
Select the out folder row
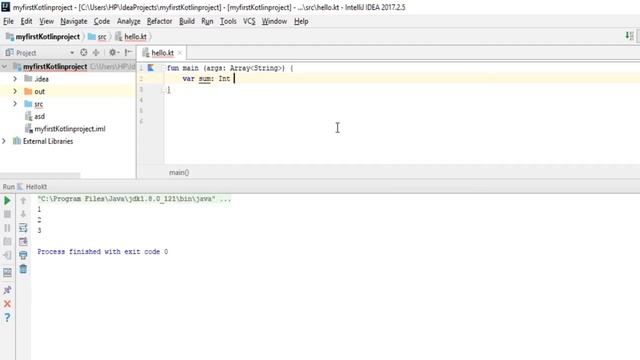68,91
